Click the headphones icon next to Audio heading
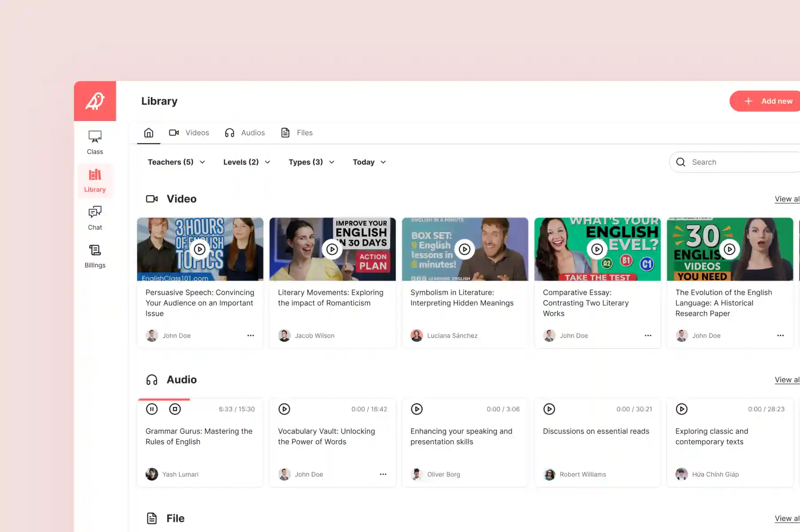The height and width of the screenshot is (532, 800). tap(152, 379)
